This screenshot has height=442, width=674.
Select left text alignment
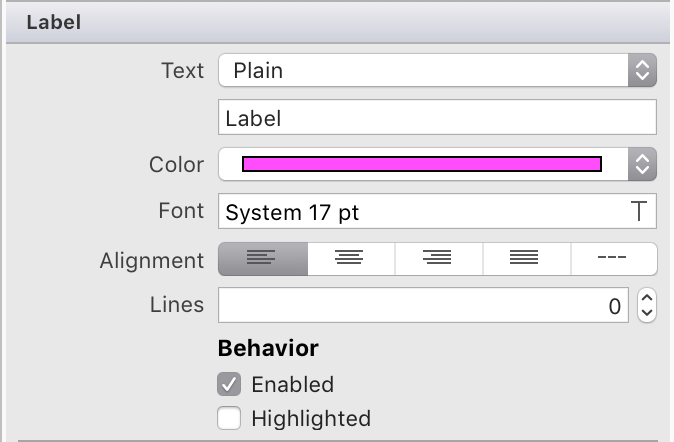pyautogui.click(x=262, y=259)
